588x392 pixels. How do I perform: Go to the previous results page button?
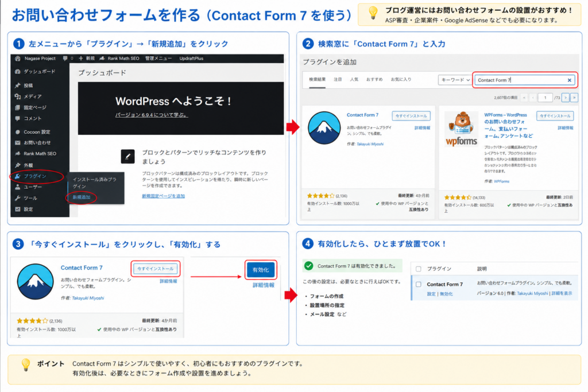click(533, 98)
